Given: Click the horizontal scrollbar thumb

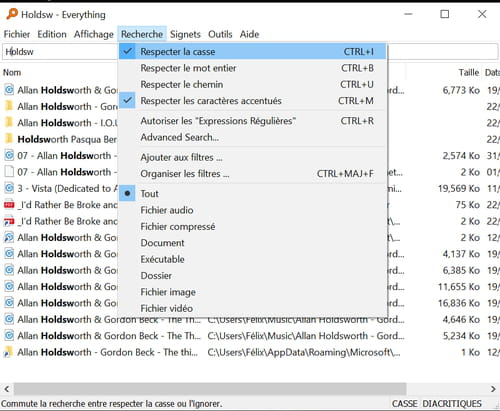Looking at the screenshot, I should [x=210, y=389].
